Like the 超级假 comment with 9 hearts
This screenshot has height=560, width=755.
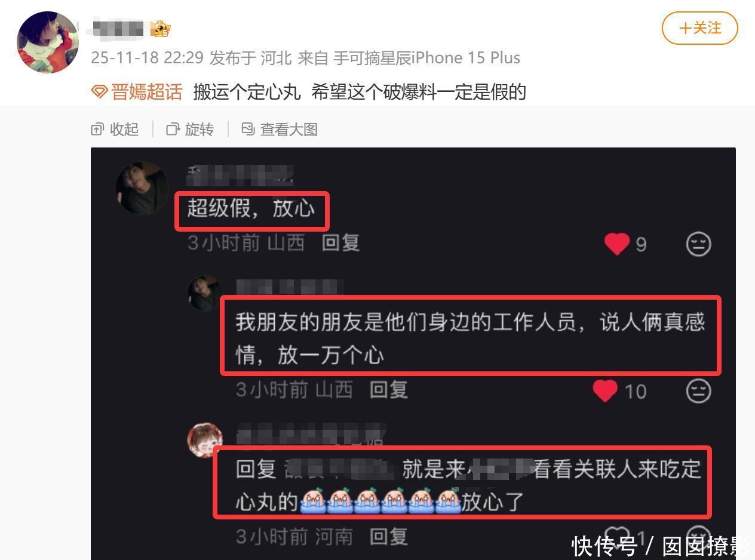click(x=617, y=244)
